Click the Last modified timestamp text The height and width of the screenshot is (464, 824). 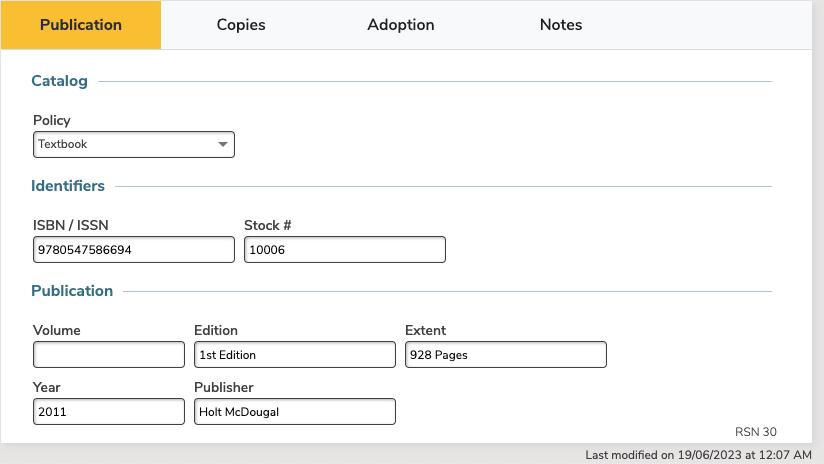[698, 455]
